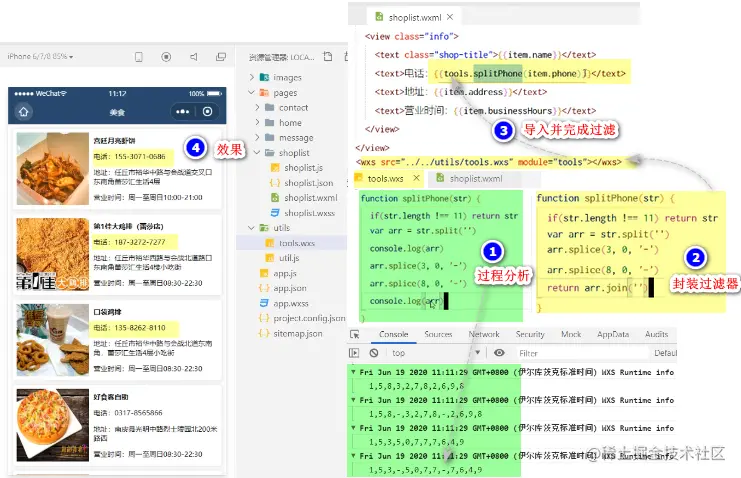
Task: Collapse first WXS Runtime info log entry
Action: point(353,372)
